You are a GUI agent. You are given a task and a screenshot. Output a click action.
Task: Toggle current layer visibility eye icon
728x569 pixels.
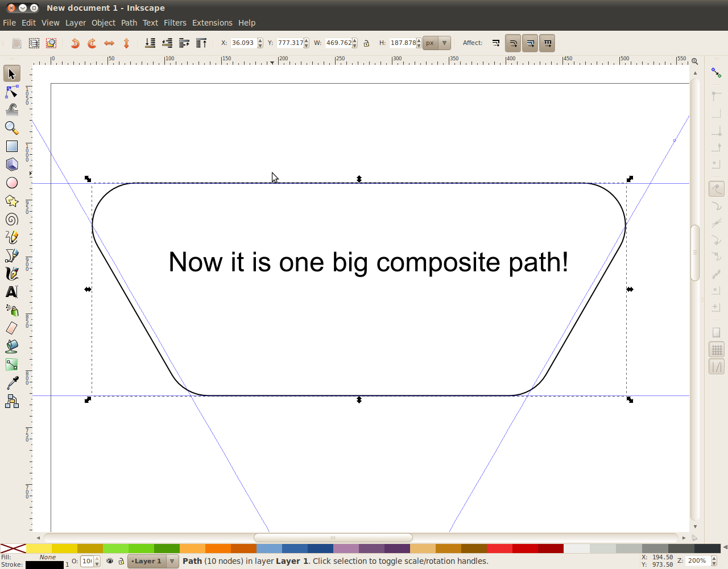click(110, 561)
